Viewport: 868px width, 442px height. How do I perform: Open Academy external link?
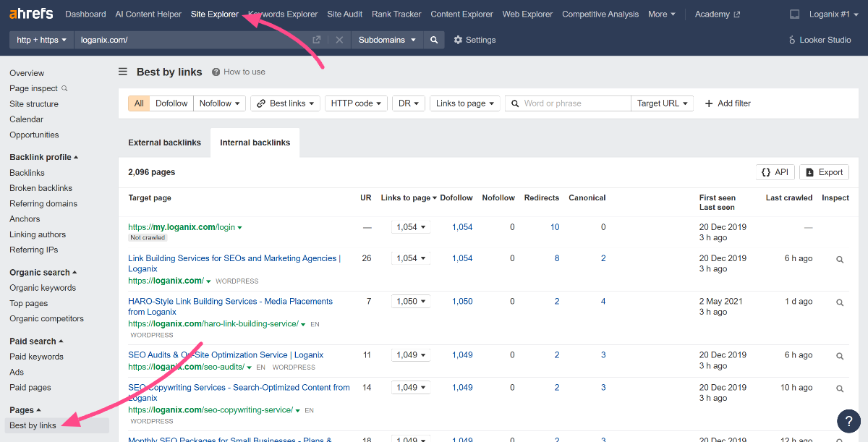tap(718, 14)
